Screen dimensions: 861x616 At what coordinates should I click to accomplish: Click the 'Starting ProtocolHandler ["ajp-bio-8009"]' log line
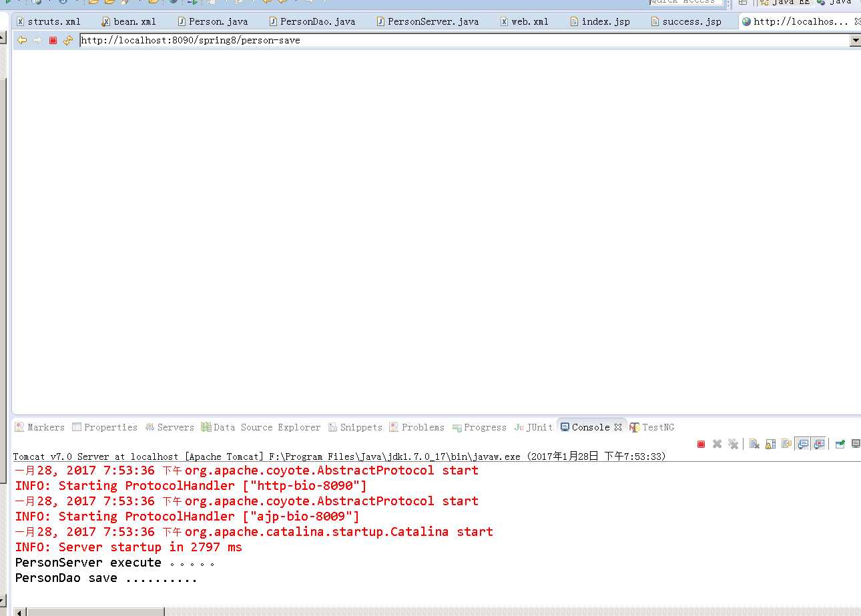[x=188, y=516]
